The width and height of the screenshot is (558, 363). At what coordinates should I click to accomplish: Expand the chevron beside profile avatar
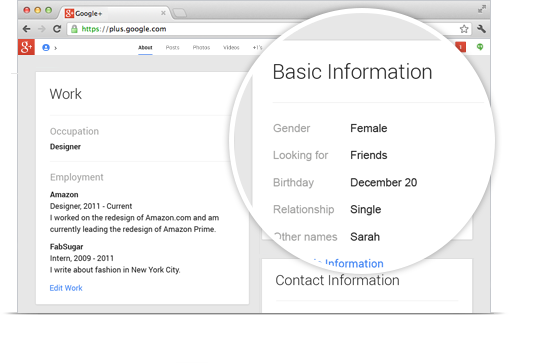pyautogui.click(x=56, y=48)
